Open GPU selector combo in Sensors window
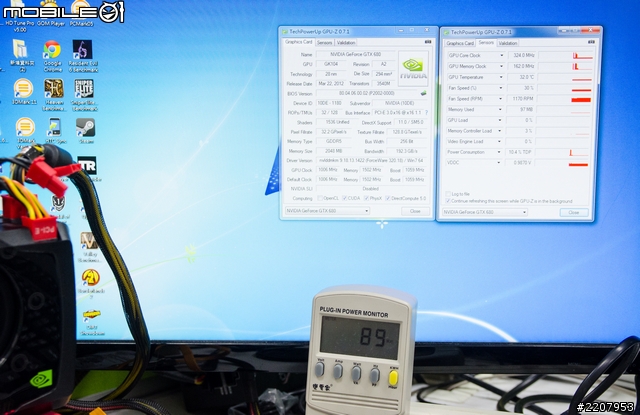This screenshot has height=415, width=640. (484, 212)
